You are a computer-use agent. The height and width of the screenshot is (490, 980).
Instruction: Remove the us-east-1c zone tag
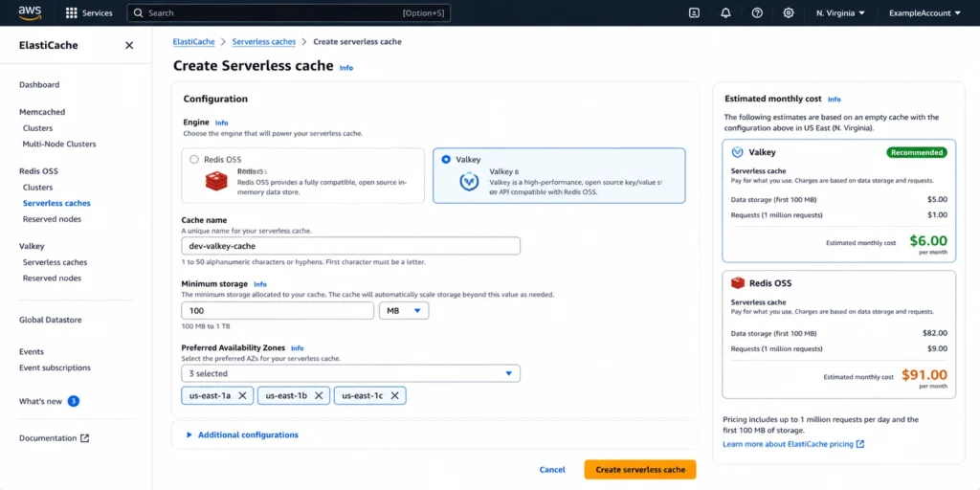click(395, 395)
